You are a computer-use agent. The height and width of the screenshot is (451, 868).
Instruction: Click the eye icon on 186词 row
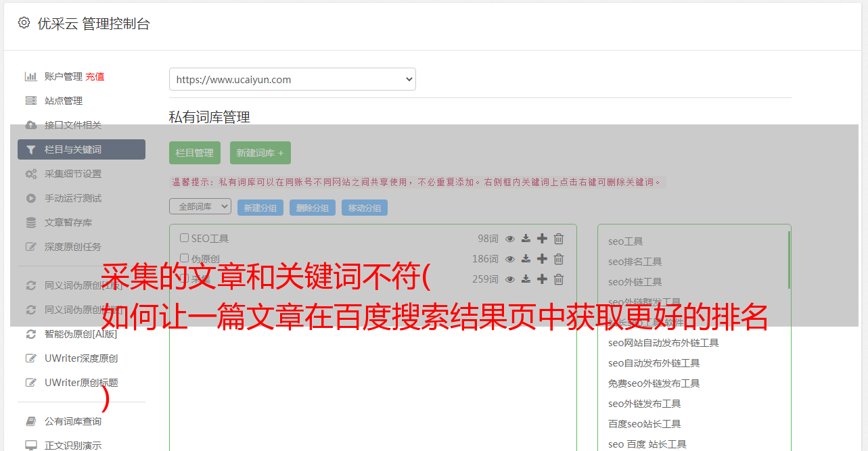coord(510,259)
